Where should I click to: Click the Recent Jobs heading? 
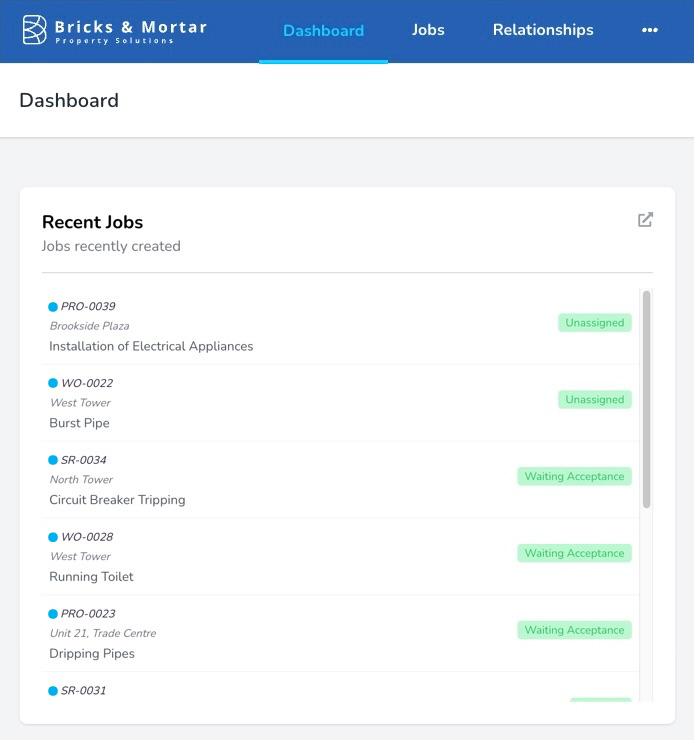[92, 222]
